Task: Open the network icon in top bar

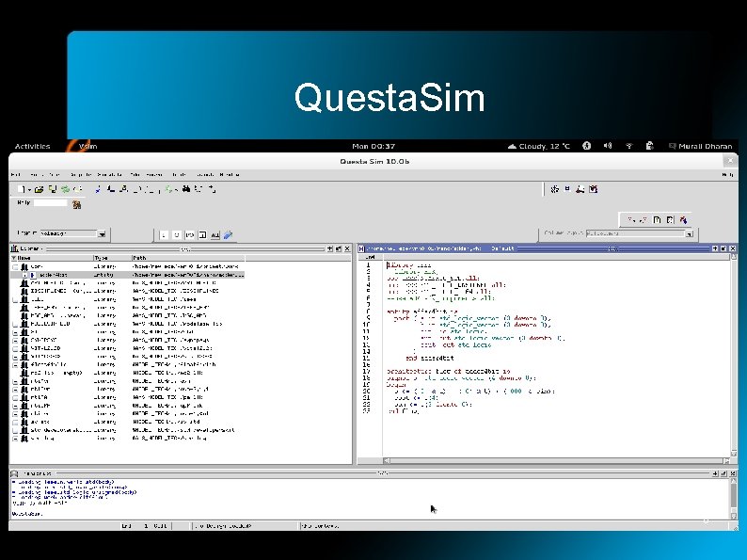Action: [x=628, y=146]
